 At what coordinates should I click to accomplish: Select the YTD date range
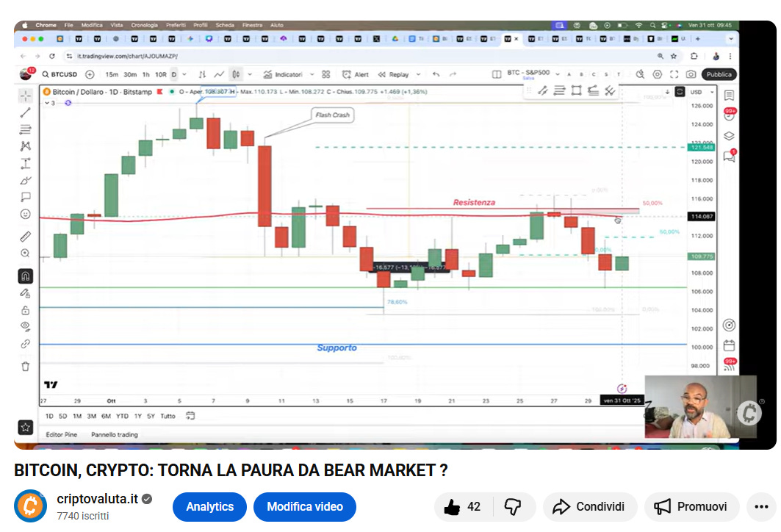(122, 416)
